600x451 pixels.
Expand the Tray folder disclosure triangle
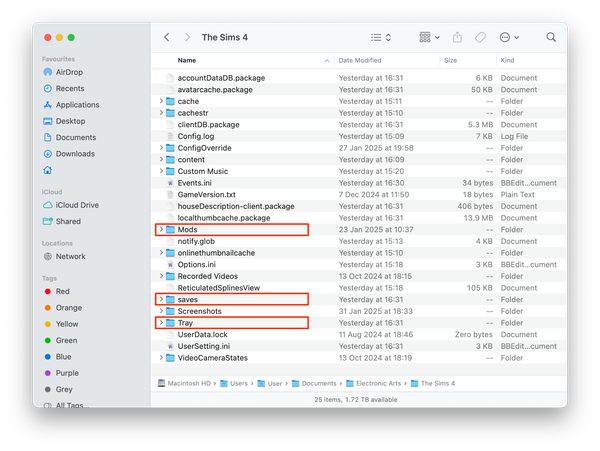tap(161, 323)
